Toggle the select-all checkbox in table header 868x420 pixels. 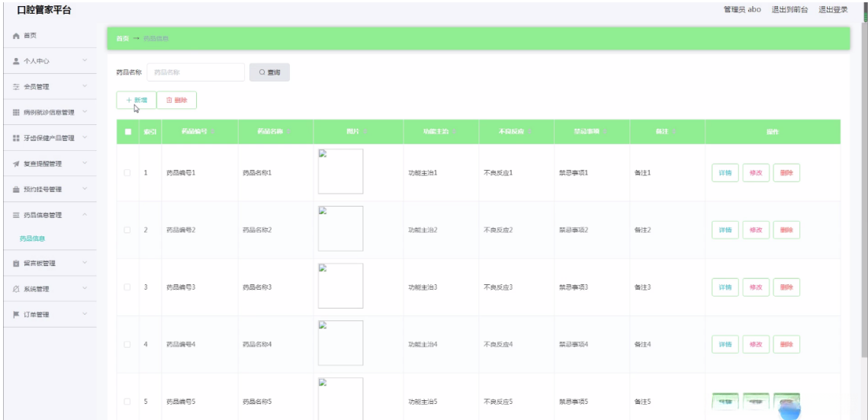click(x=128, y=132)
